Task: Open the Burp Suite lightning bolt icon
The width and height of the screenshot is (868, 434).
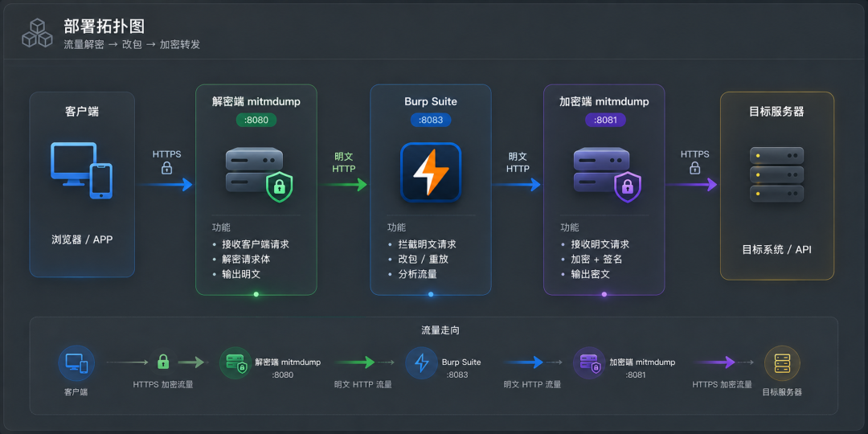Action: 431,172
